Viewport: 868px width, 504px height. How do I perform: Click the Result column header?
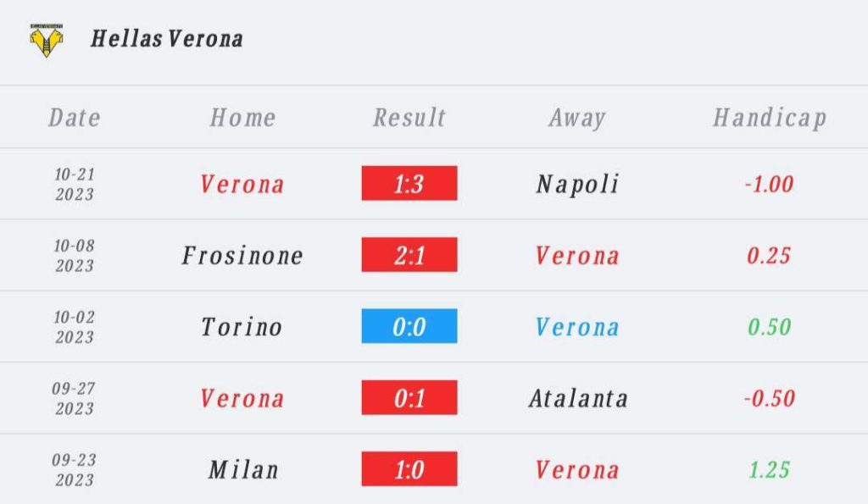(409, 117)
